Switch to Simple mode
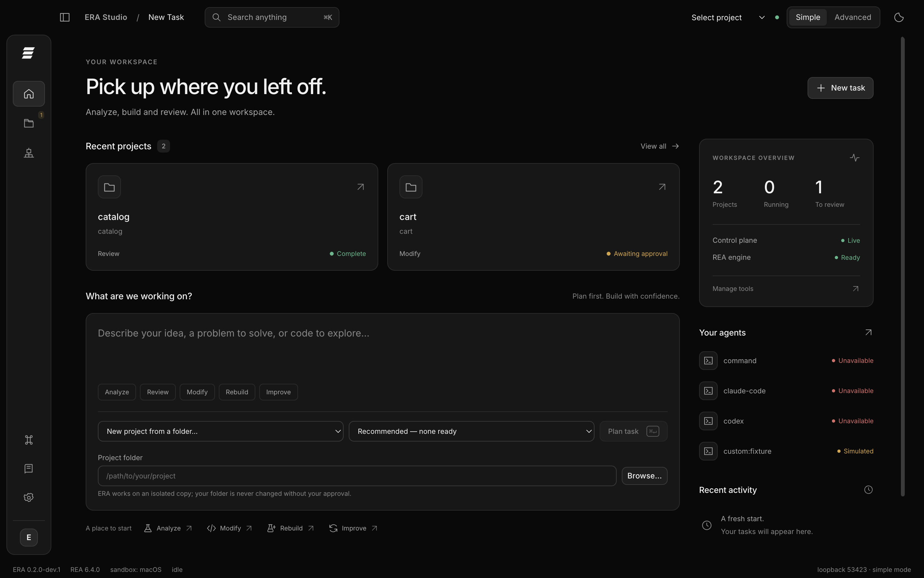 [x=808, y=17]
